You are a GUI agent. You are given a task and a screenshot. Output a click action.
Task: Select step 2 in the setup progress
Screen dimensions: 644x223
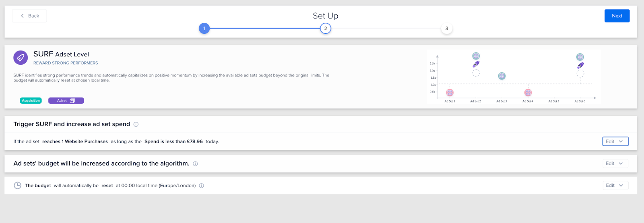click(x=326, y=29)
